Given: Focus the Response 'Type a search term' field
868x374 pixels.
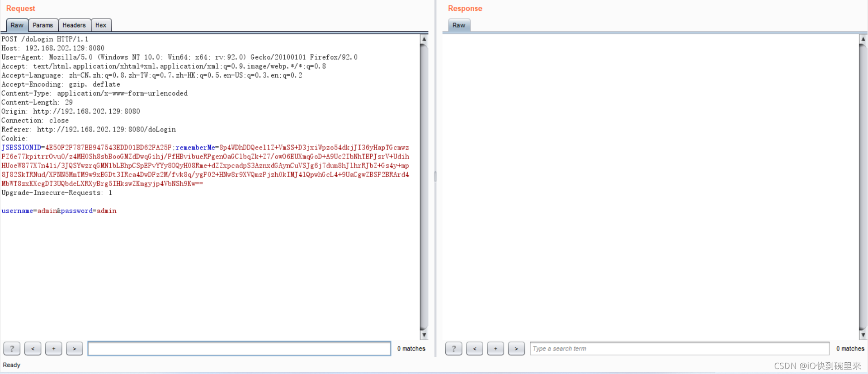Looking at the screenshot, I should (x=679, y=349).
